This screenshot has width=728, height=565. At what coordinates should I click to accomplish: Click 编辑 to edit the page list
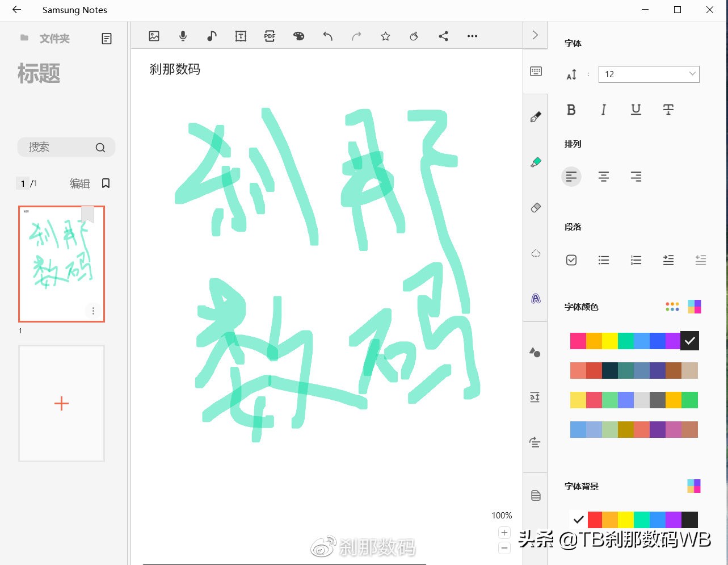pos(79,183)
